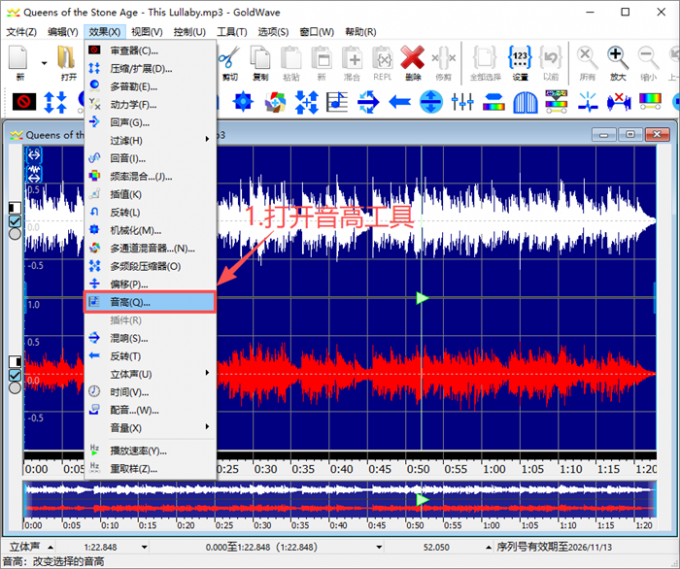Viewport: 680px width, 569px height.
Task: Zoom out using 缩小 magnifier icon
Action: (648, 63)
